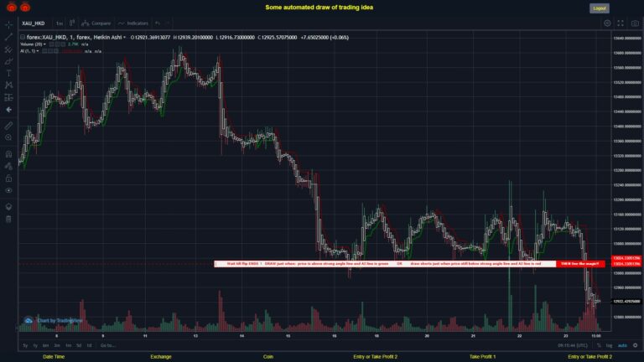Select the brush drawing tool

click(x=8, y=61)
